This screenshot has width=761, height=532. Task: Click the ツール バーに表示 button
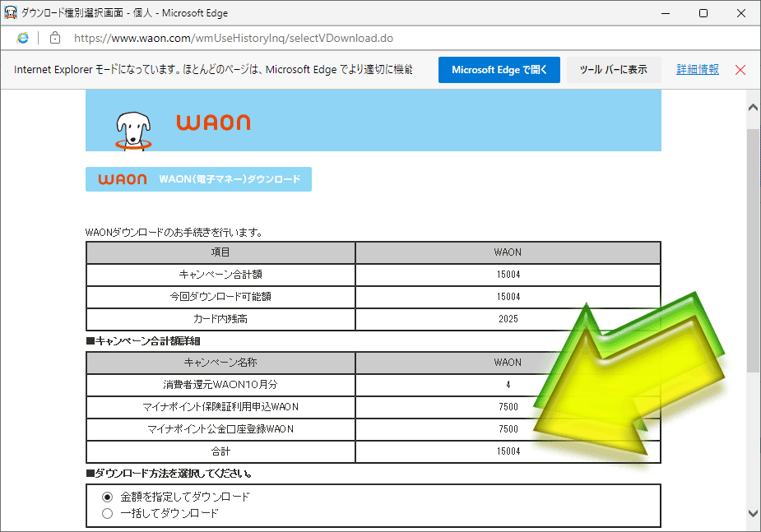coord(614,70)
